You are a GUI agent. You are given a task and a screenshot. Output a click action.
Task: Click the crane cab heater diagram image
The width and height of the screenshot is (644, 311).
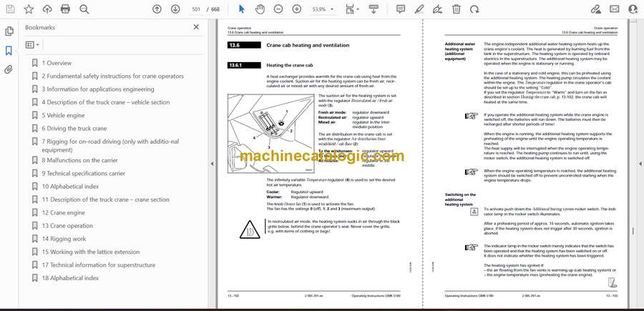point(271,134)
